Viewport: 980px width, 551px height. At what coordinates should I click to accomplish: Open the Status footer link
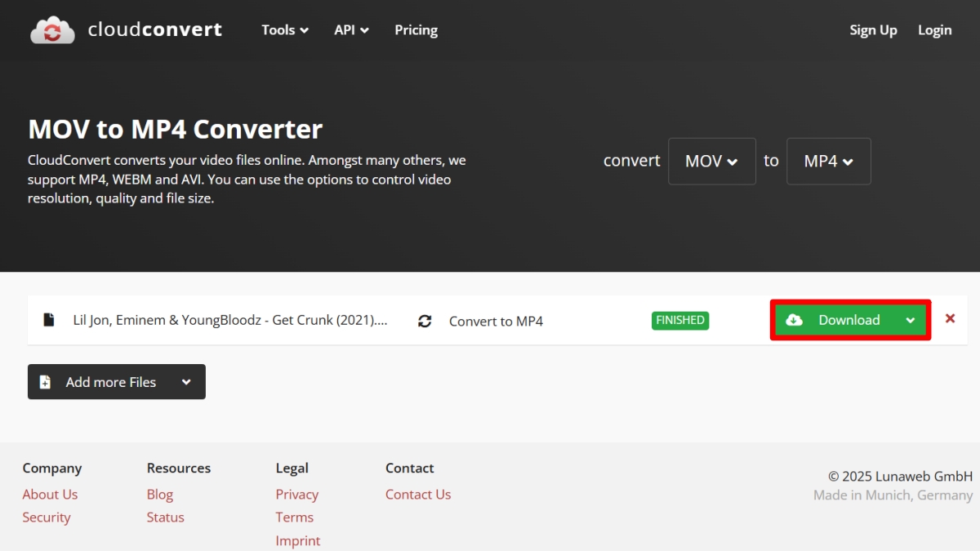point(166,517)
